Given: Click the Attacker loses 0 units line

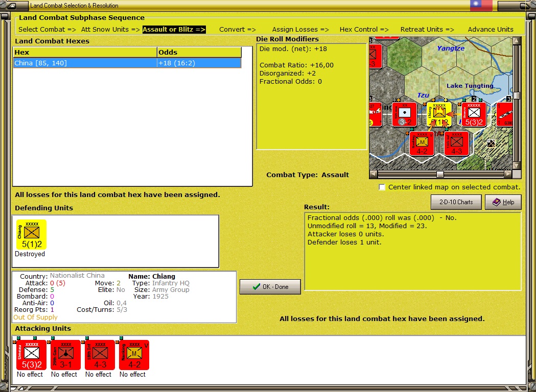Looking at the screenshot, I should [345, 234].
